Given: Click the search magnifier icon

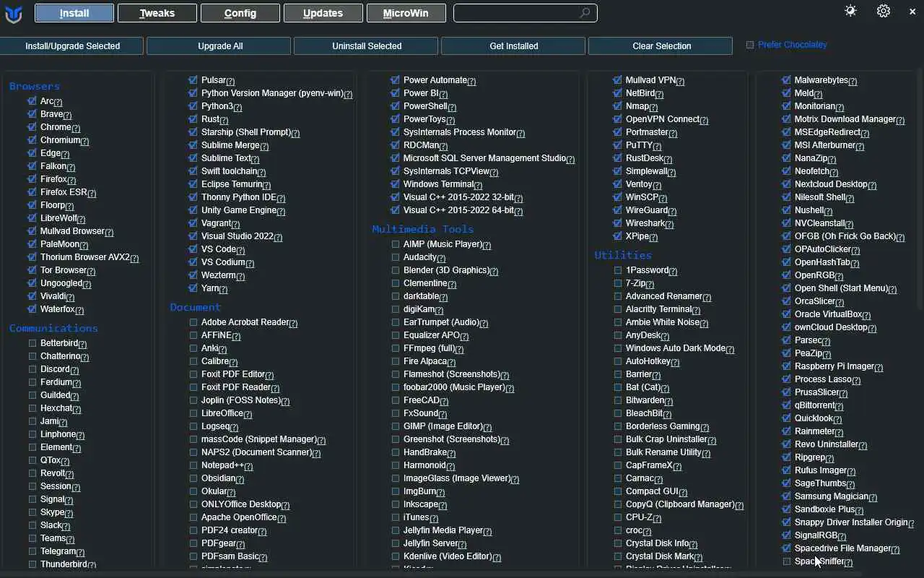Looking at the screenshot, I should [x=585, y=13].
